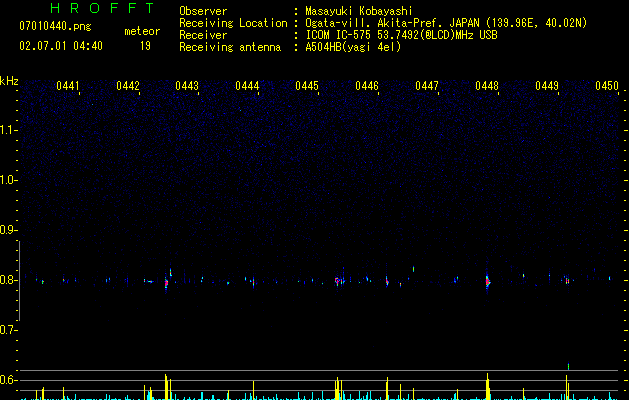Click the 1.1 kHz axis label
This screenshot has width=629, height=400.
pyautogui.click(x=8, y=130)
